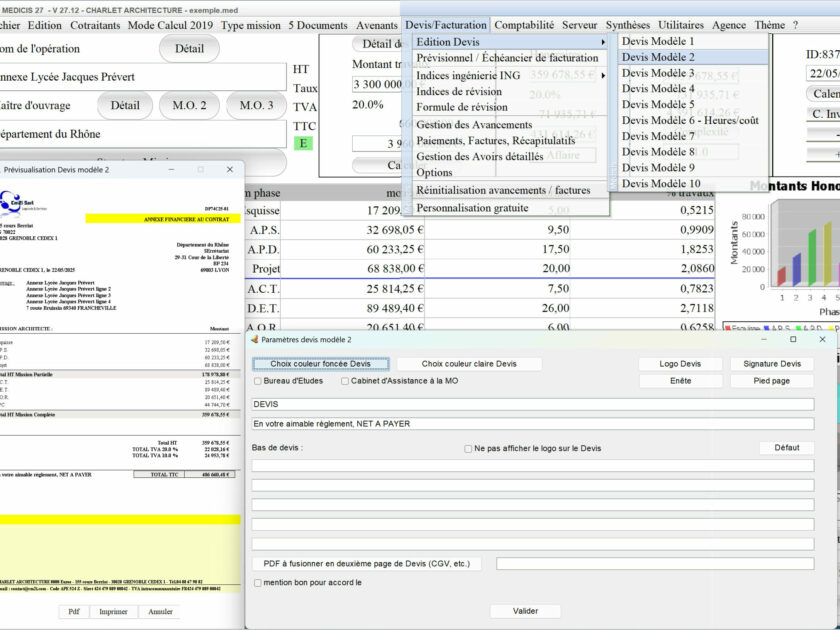Viewport: 840px width, 630px height.
Task: Click Valider in Paramètres devis window
Action: pyautogui.click(x=526, y=611)
